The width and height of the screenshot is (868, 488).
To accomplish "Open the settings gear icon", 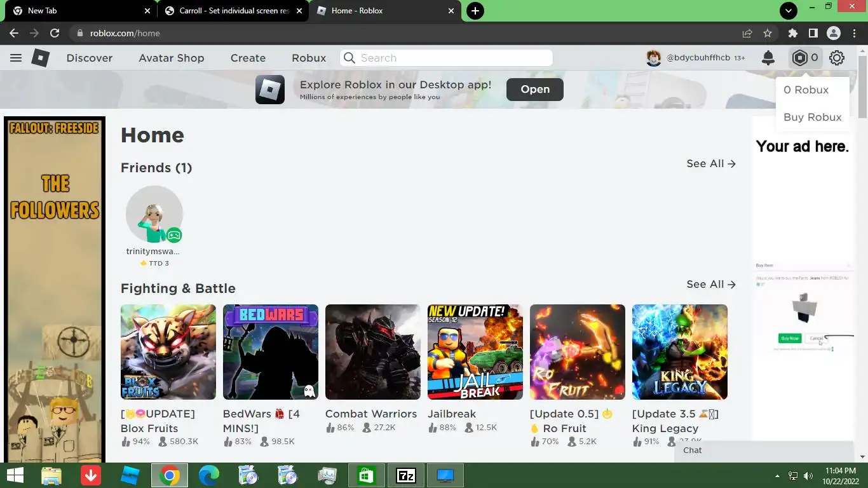I will click(837, 58).
